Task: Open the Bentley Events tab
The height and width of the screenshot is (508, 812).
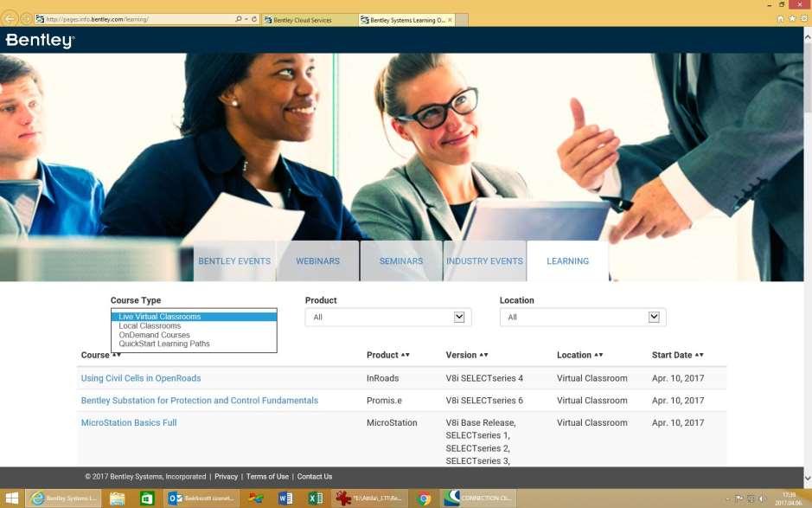Action: [x=234, y=261]
